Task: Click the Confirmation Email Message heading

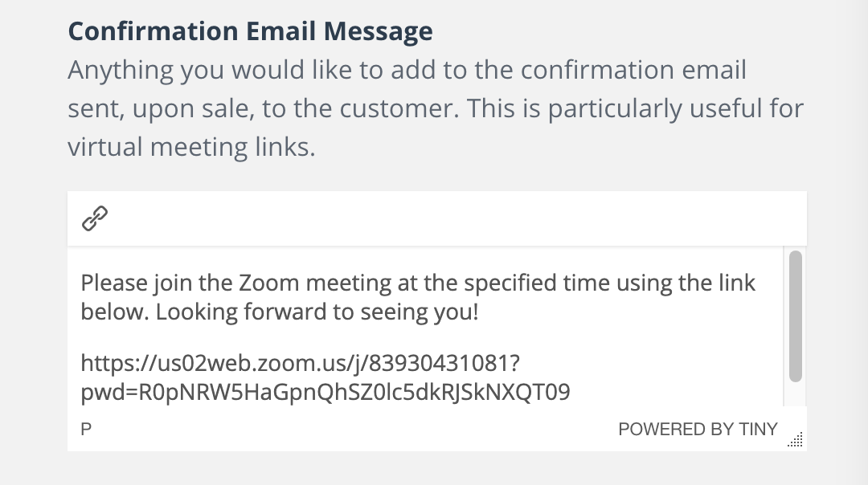Action: pos(250,31)
